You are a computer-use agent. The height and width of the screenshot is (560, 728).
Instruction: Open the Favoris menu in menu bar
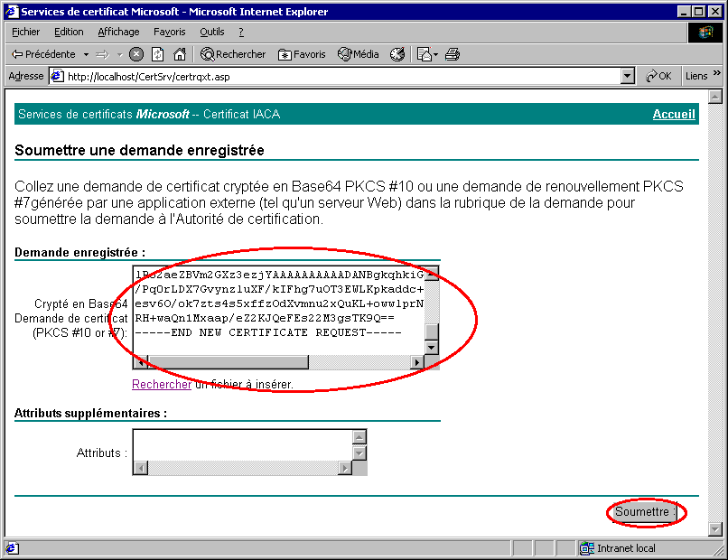click(x=170, y=32)
